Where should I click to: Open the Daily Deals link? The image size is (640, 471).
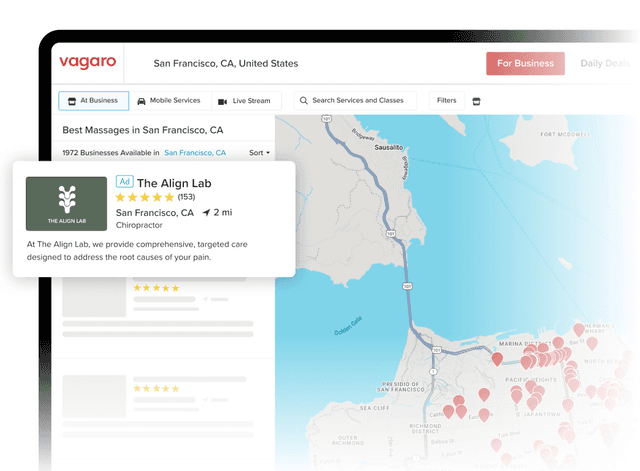click(605, 63)
